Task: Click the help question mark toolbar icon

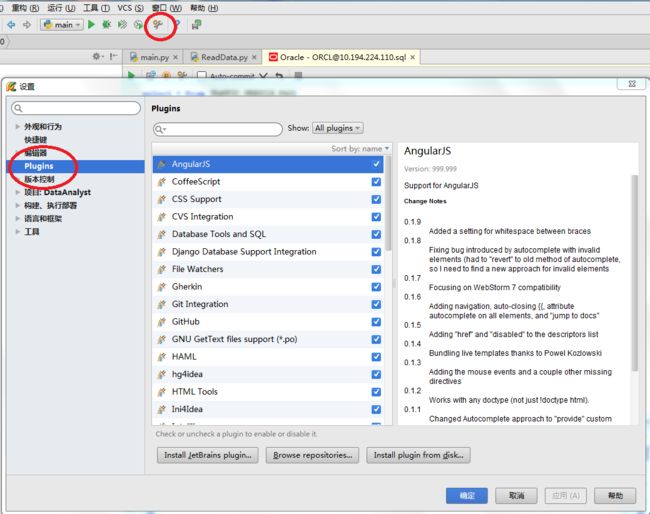Action: tap(177, 24)
